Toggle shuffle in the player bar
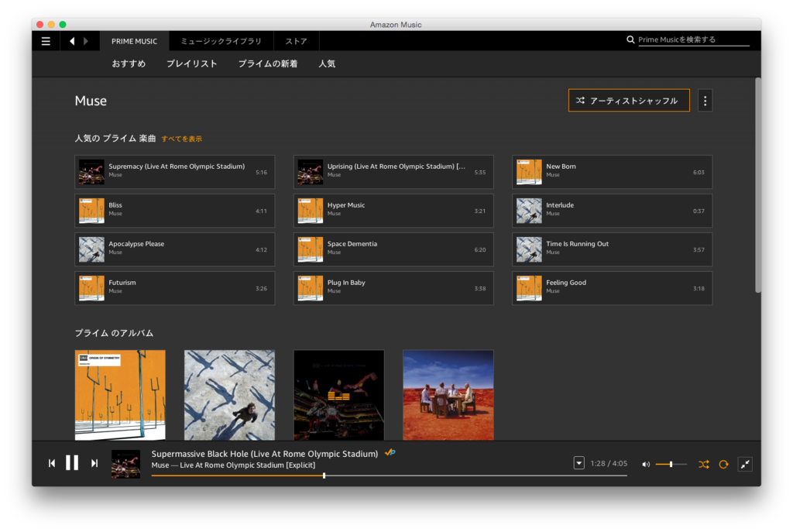 (703, 464)
